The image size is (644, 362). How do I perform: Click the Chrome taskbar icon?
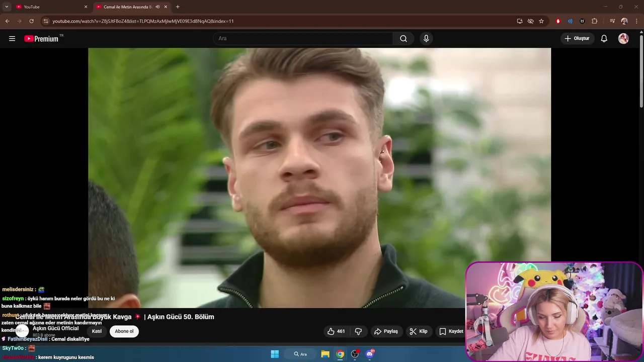(x=340, y=354)
